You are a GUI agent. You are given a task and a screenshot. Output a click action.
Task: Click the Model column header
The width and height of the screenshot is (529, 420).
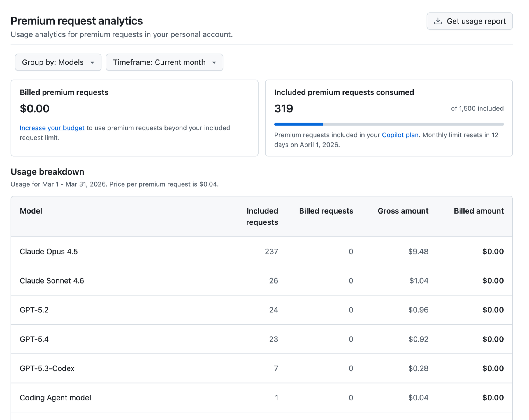[x=31, y=211]
